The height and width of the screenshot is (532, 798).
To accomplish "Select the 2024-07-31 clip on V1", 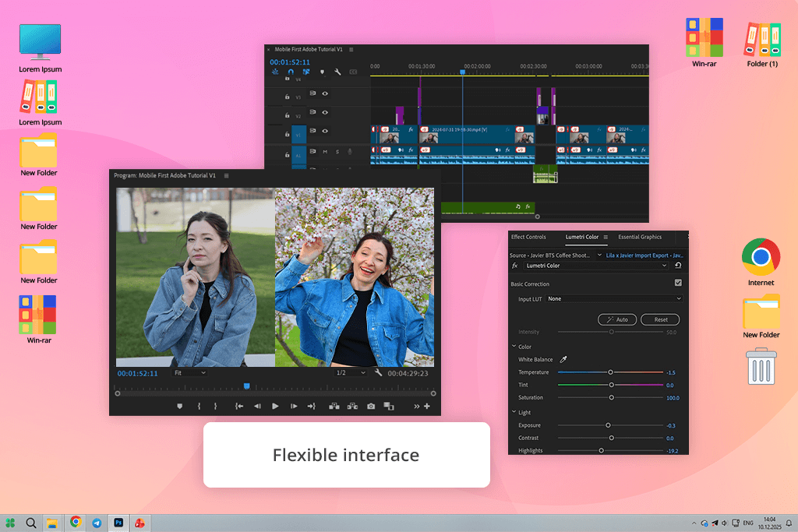I will (477, 134).
